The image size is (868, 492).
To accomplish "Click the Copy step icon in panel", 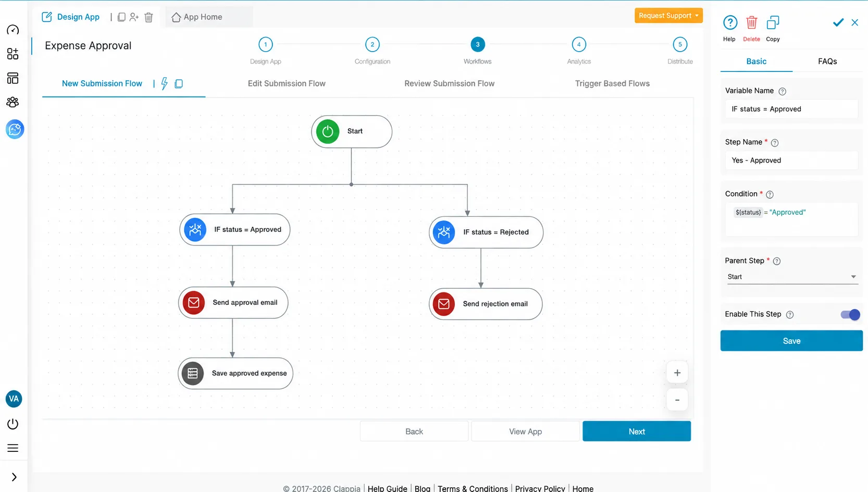I will click(x=773, y=23).
